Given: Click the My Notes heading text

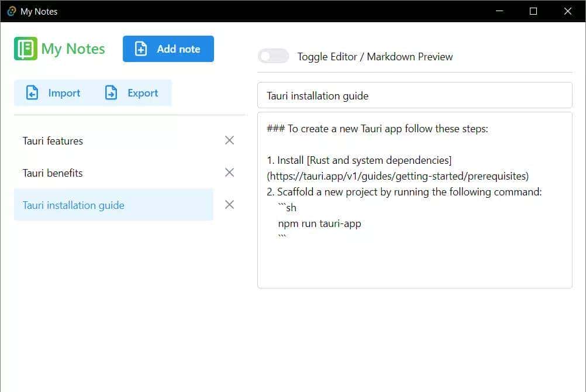Looking at the screenshot, I should 73,49.
